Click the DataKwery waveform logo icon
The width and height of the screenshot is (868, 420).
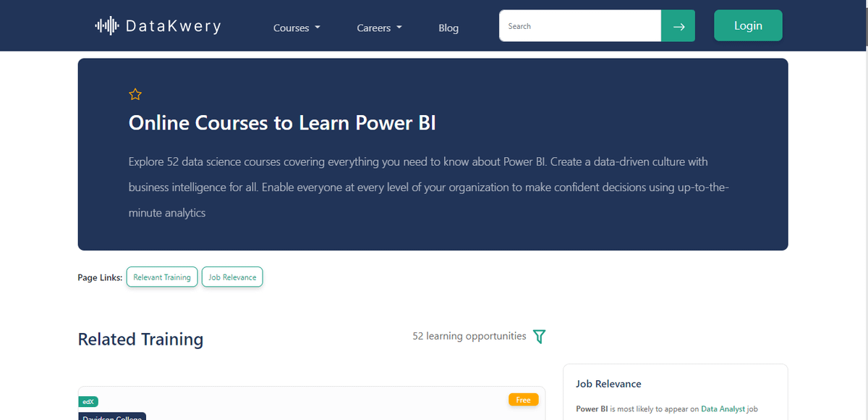point(106,26)
